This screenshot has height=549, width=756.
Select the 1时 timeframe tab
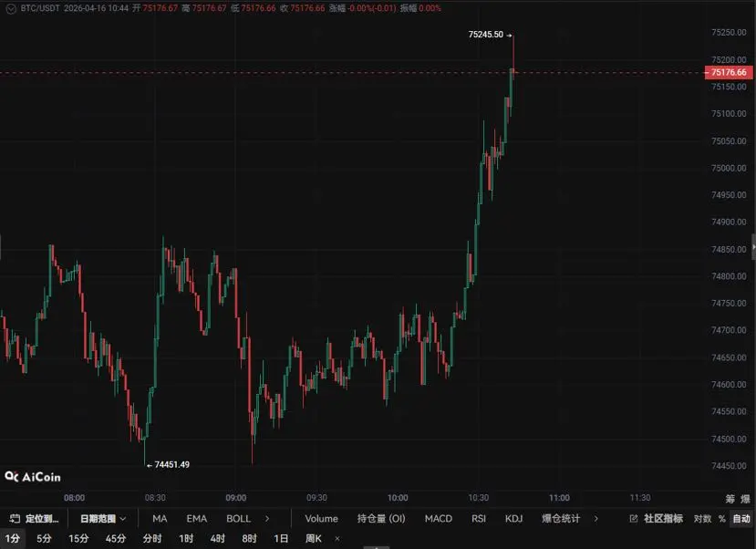click(186, 538)
